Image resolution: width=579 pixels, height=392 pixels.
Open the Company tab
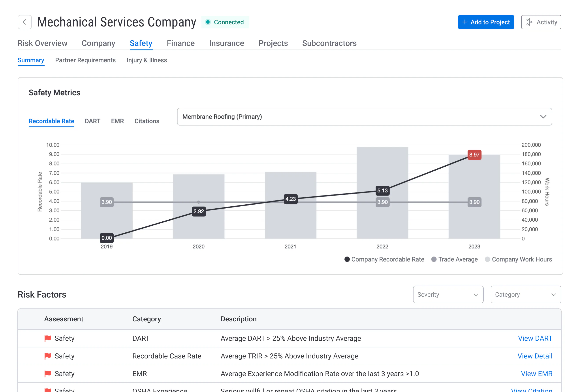pos(98,43)
